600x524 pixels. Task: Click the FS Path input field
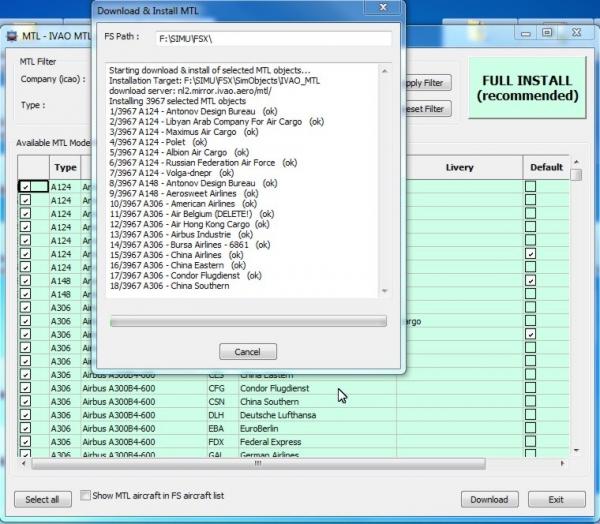pos(274,39)
